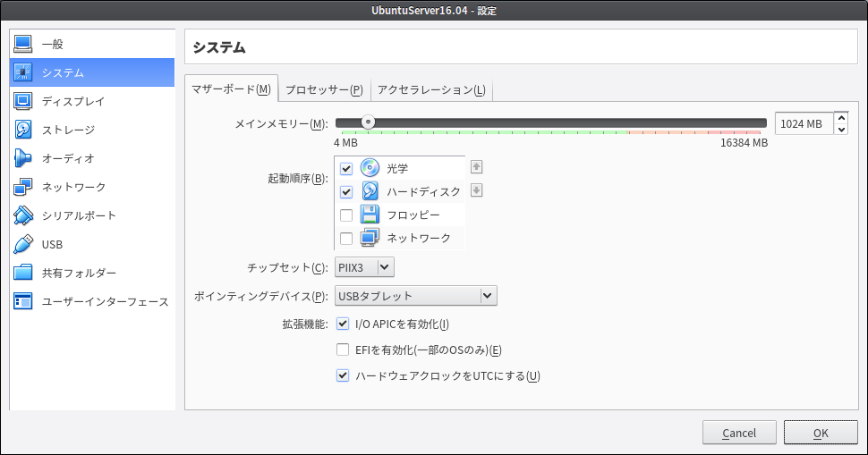Click the 16384 MB maximum label

click(x=744, y=143)
